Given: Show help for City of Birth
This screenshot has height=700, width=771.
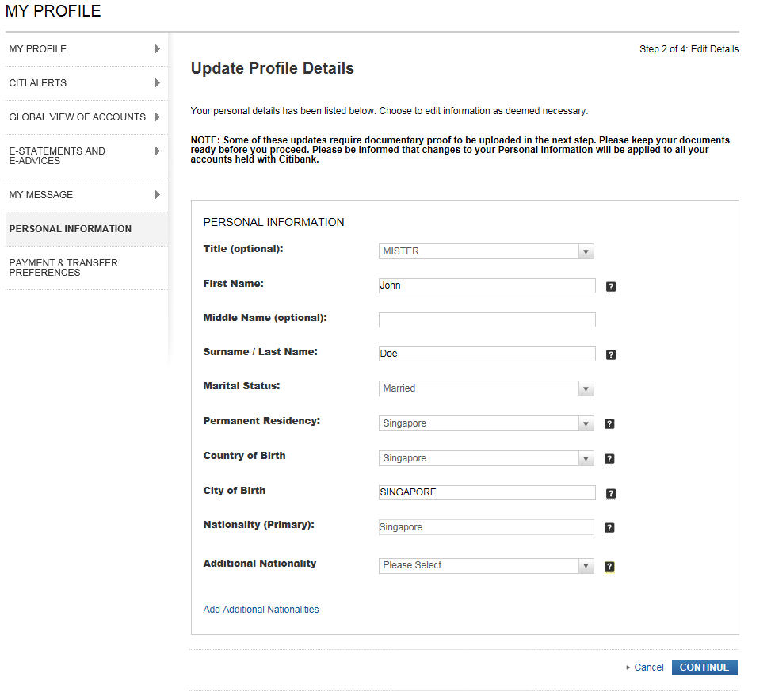Looking at the screenshot, I should (611, 493).
